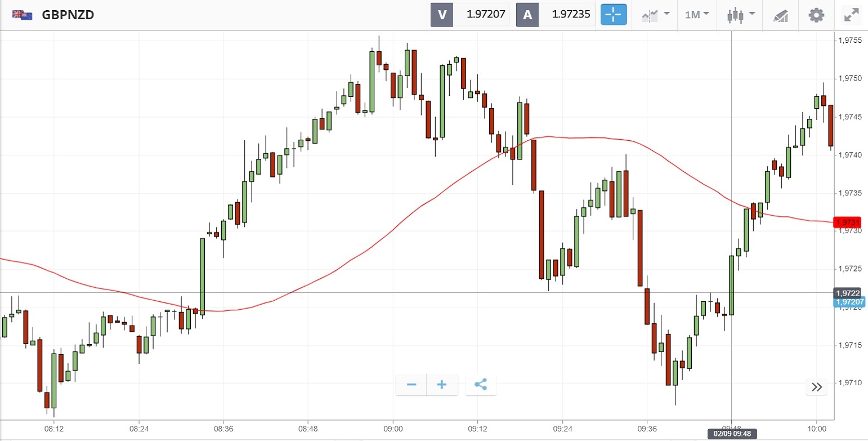
Task: Open chart settings gear icon
Action: tap(816, 15)
